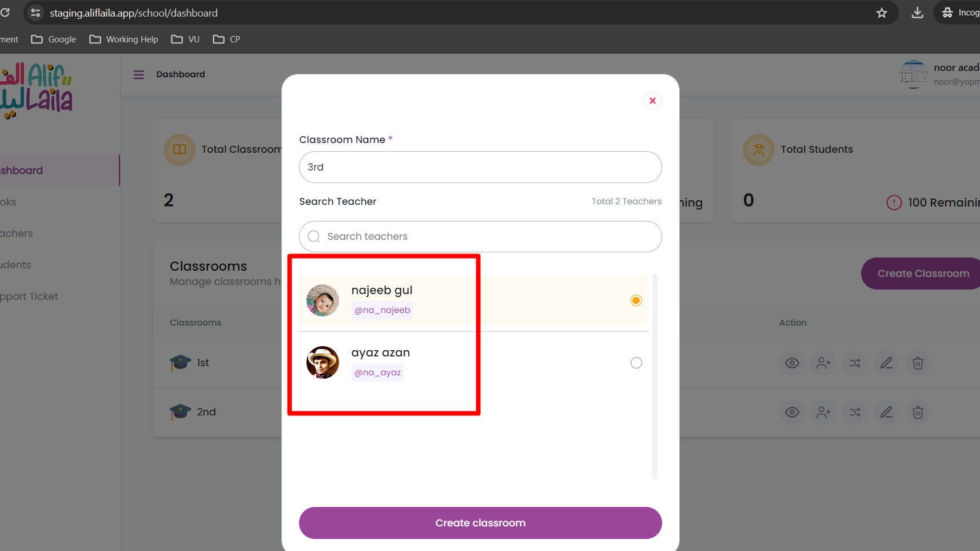
Task: Shuffle icon for the 2nd classroom
Action: tap(855, 412)
